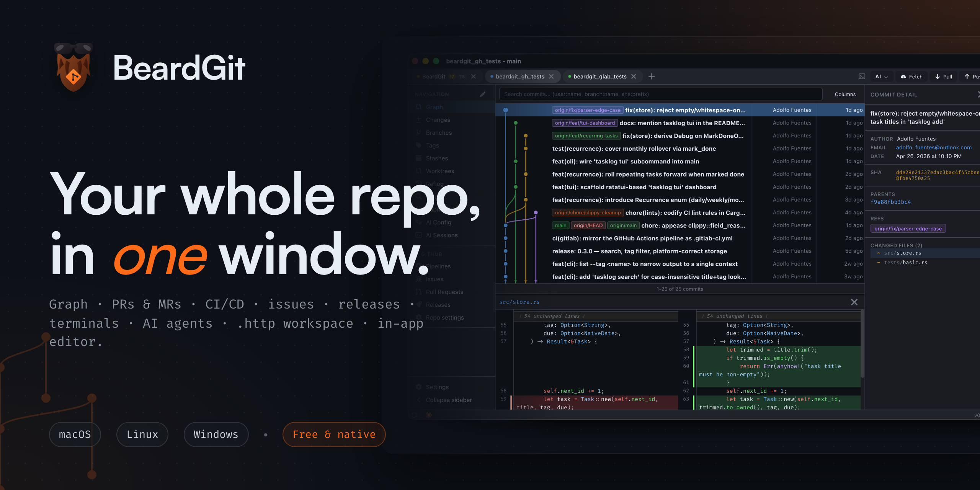
Task: Open the terminal panel icon in toolbar
Action: point(862,77)
